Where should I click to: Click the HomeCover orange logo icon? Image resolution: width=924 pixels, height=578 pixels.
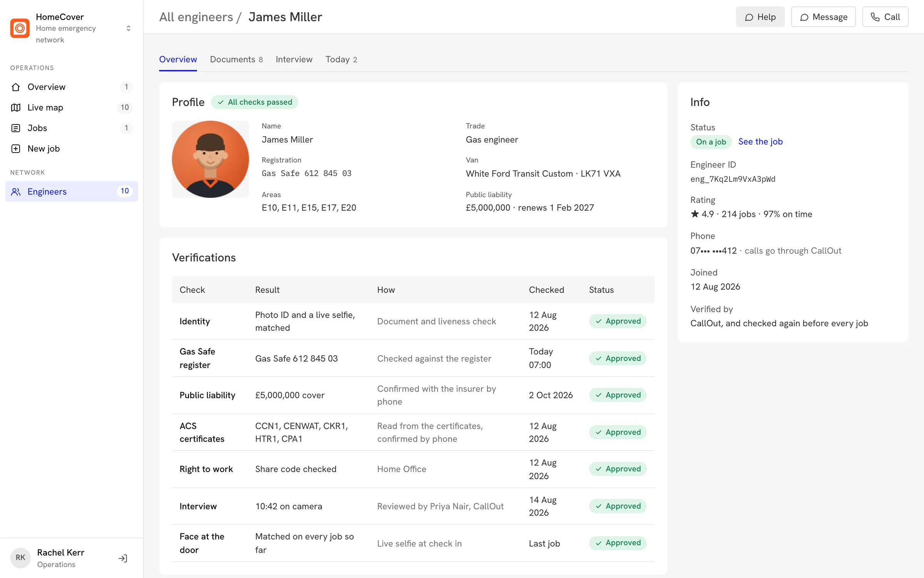tap(20, 28)
